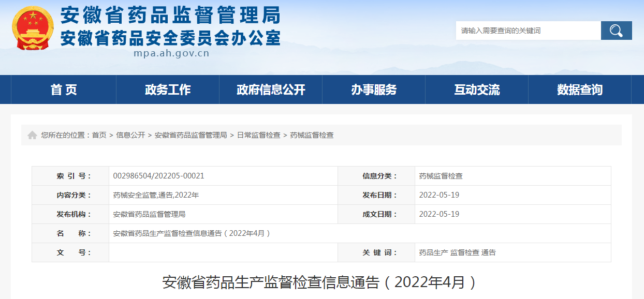The image size is (644, 299).
Task: Open the 数据查询 navigation menu
Action: pos(580,89)
